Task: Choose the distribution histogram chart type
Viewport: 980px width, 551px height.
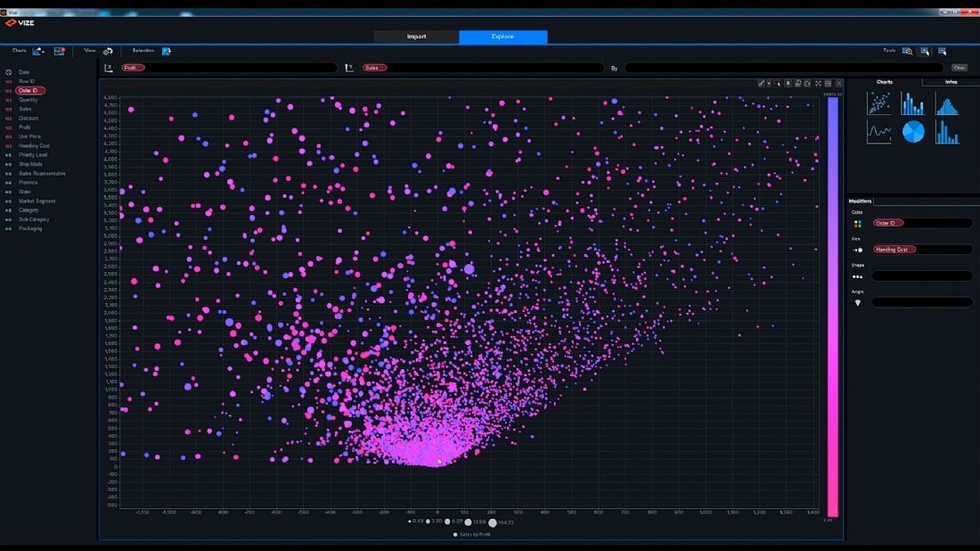Action: [947, 103]
